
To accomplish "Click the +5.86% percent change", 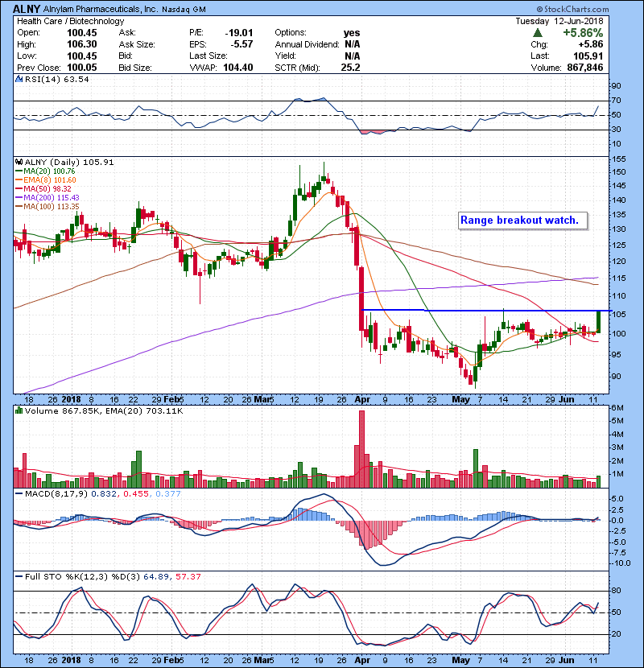I will tap(583, 33).
